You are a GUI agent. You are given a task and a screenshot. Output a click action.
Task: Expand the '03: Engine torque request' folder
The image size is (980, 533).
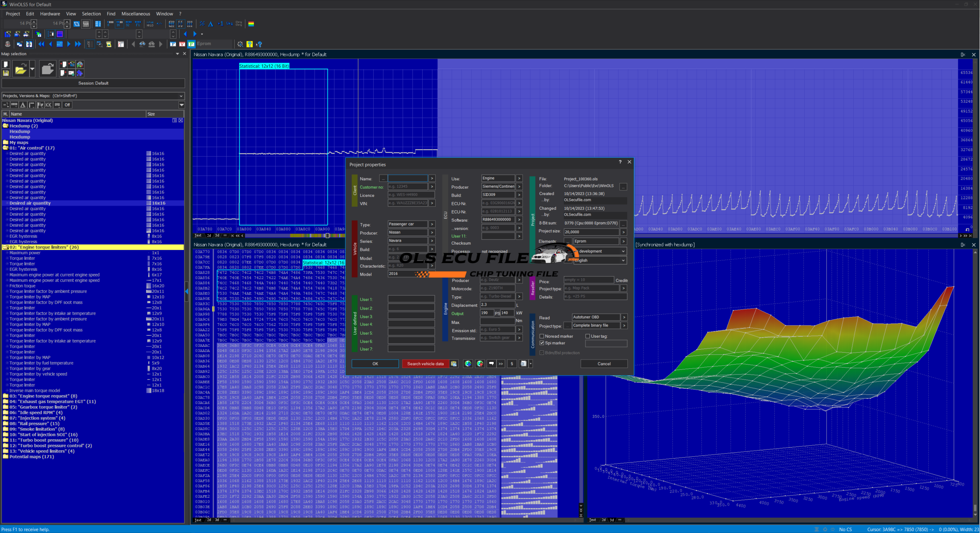click(5, 396)
